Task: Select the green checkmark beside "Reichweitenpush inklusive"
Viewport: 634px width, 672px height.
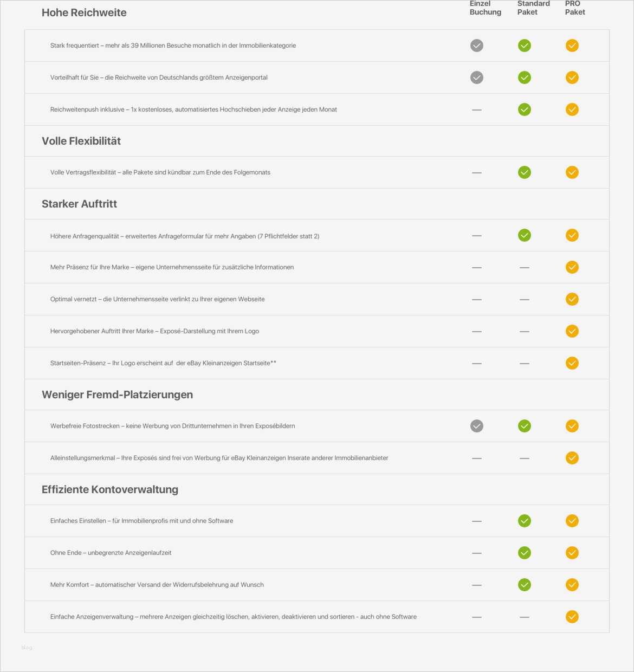Action: click(525, 109)
